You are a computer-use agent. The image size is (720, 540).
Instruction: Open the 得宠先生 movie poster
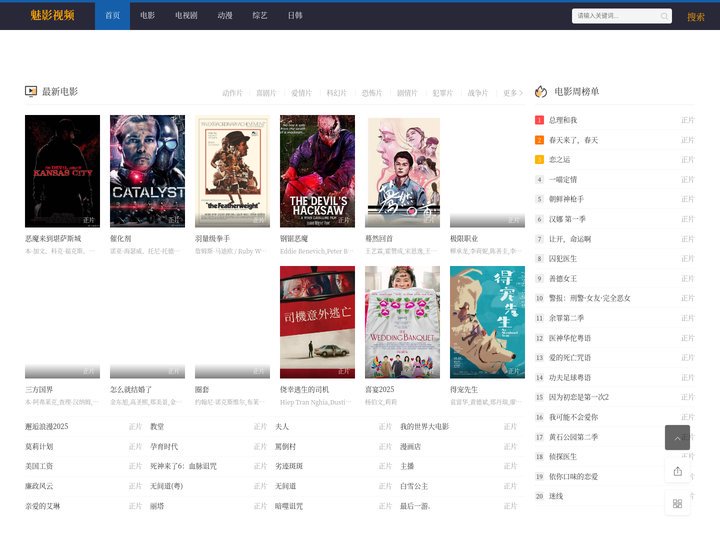coord(487,322)
